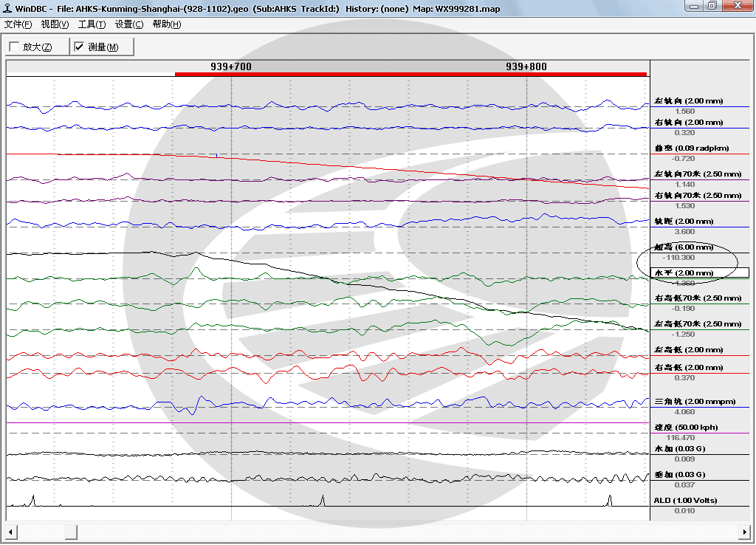
Task: Click the 左轨向 measured value 1.560
Action: [684, 112]
